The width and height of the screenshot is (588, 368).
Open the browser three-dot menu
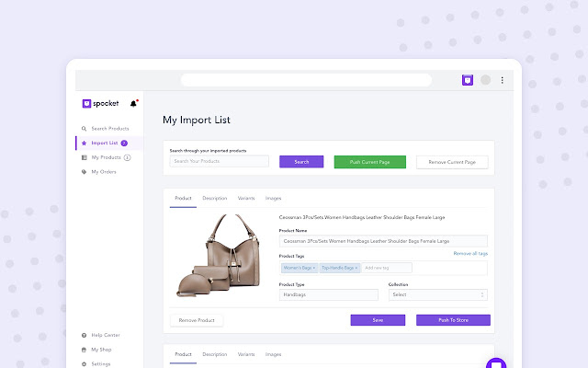[x=503, y=80]
